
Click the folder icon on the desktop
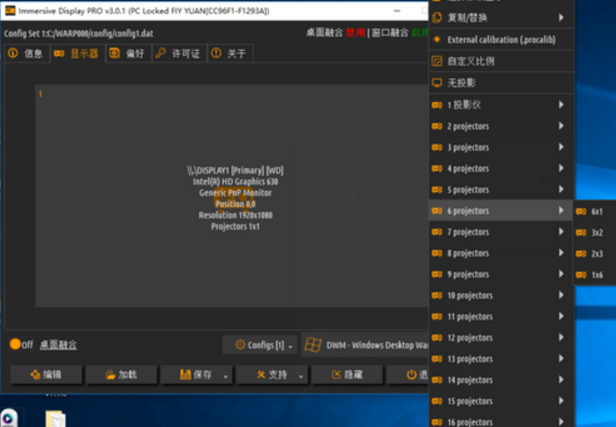(x=55, y=419)
